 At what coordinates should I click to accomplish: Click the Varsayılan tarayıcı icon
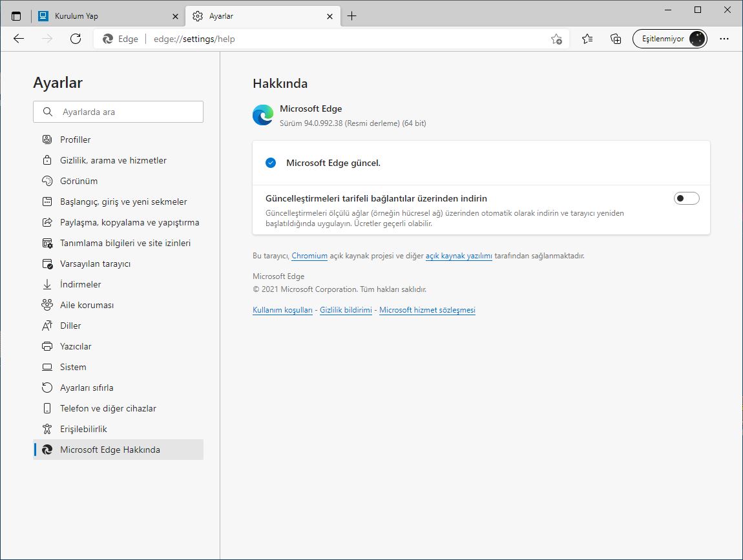pos(47,264)
